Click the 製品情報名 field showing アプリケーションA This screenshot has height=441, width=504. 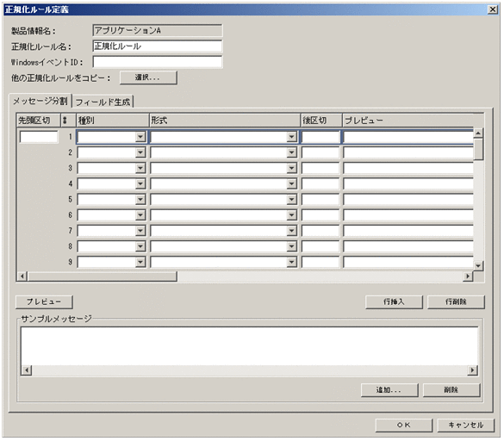(157, 30)
